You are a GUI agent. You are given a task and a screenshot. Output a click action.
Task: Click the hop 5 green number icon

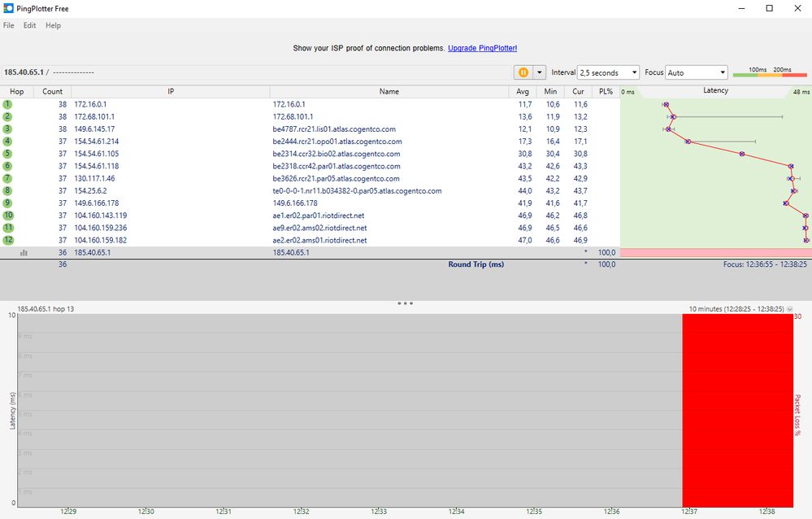7,154
